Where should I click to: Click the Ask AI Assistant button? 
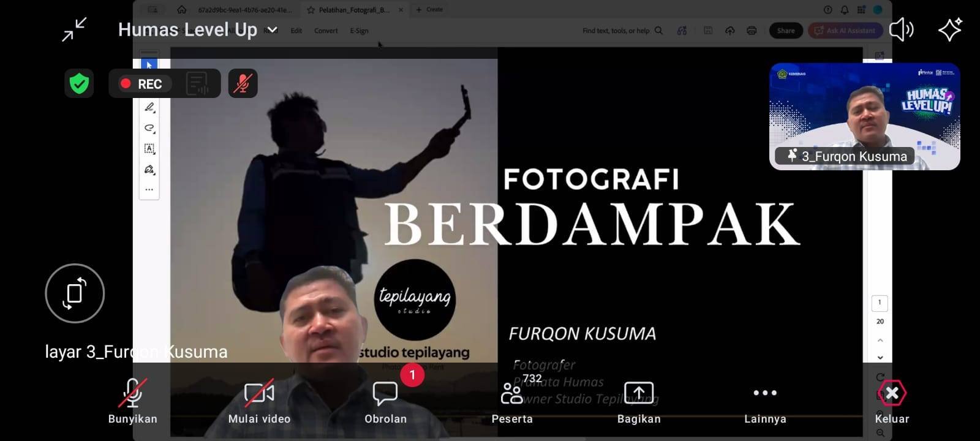[x=845, y=31]
